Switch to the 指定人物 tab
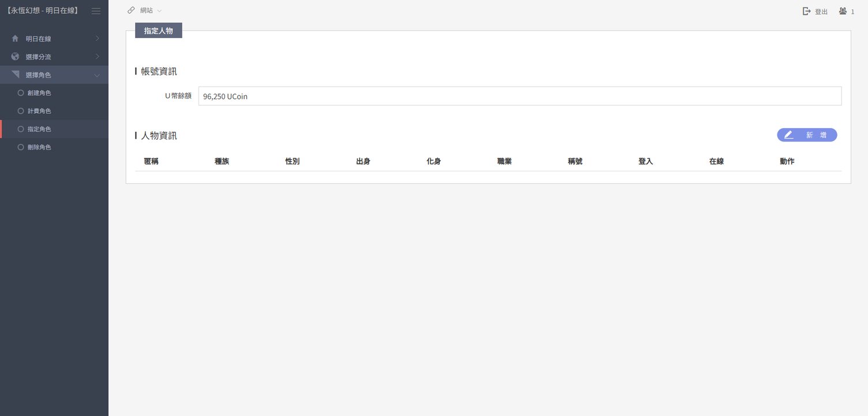868x416 pixels. click(x=159, y=31)
